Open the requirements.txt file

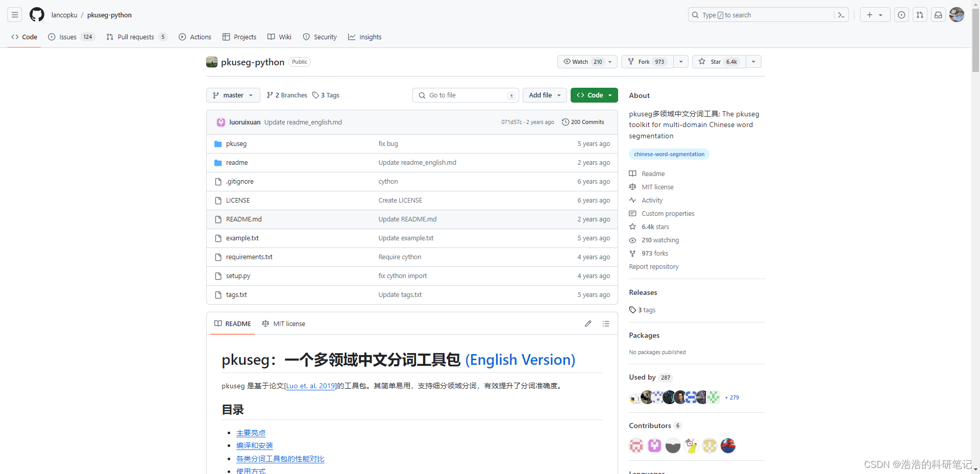tap(249, 257)
